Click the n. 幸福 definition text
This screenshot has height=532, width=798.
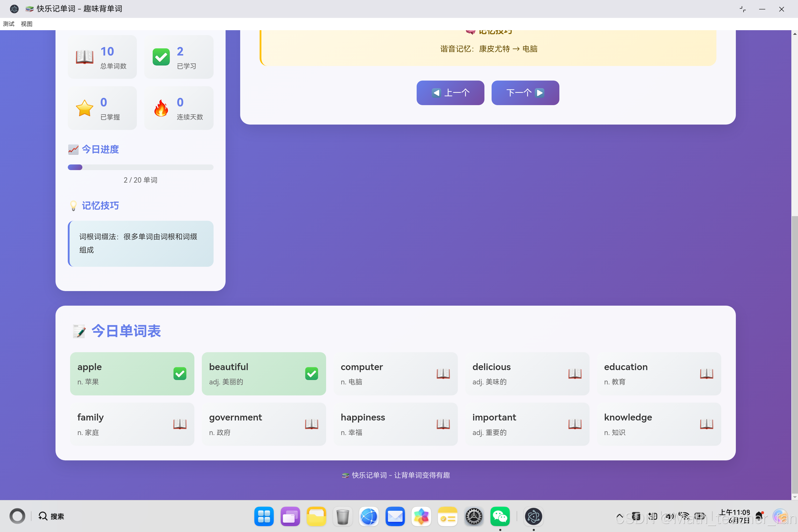coord(351,432)
